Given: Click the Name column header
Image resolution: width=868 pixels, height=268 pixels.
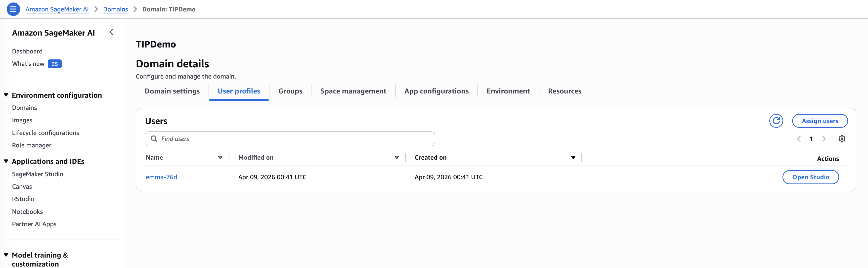Looking at the screenshot, I should (154, 157).
